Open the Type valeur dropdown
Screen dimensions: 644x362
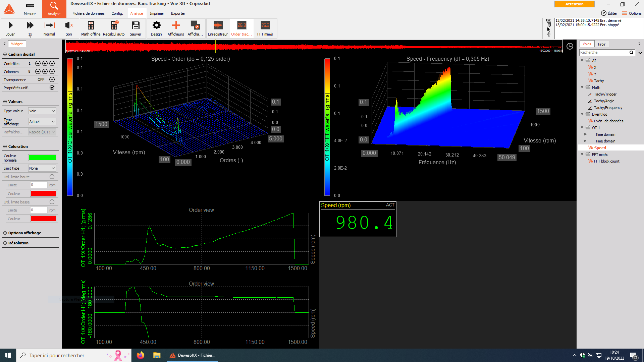click(42, 111)
